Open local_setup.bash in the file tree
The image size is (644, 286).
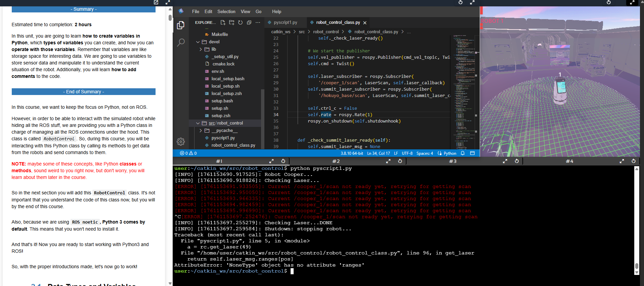228,79
